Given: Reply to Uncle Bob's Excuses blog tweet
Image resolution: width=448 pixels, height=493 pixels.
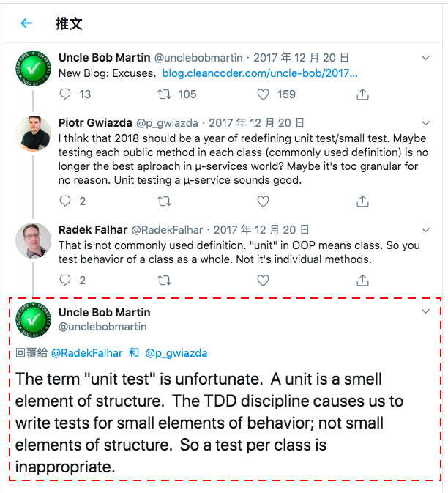Looking at the screenshot, I should pyautogui.click(x=65, y=94).
